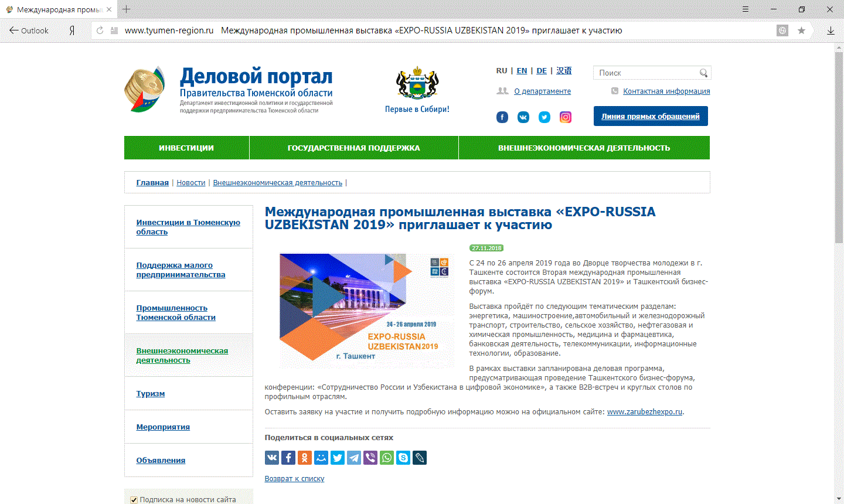The image size is (844, 504).
Task: Open www.zarubezhexpo.ru link
Action: [x=645, y=411]
